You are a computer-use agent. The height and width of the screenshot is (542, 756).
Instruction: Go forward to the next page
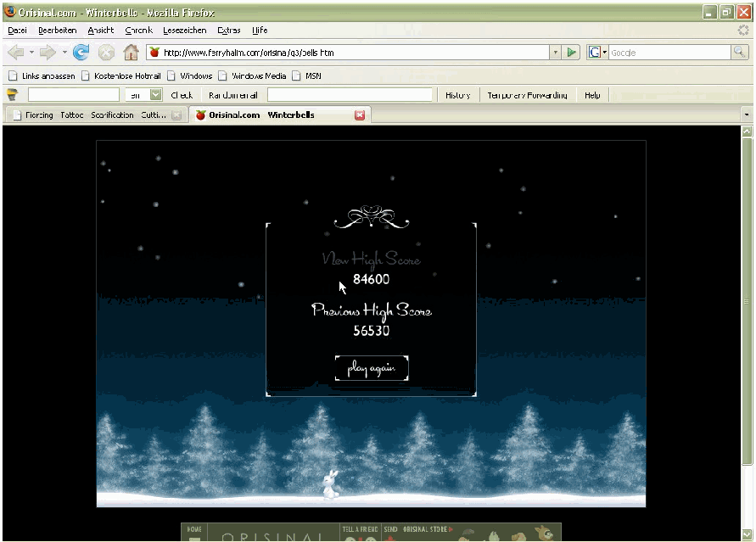(x=48, y=52)
